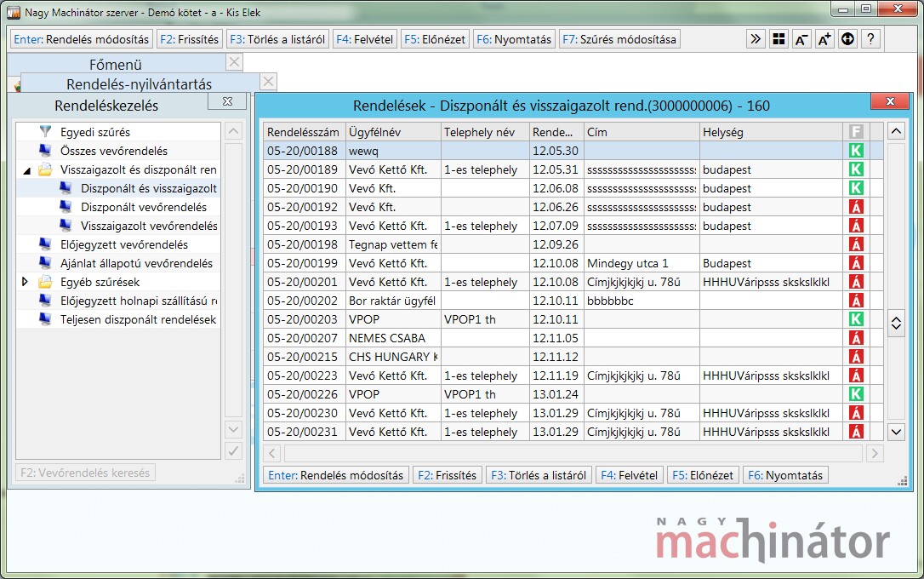Click Á status icon for order 05-20/00231
This screenshot has width=924, height=579.
[x=856, y=432]
